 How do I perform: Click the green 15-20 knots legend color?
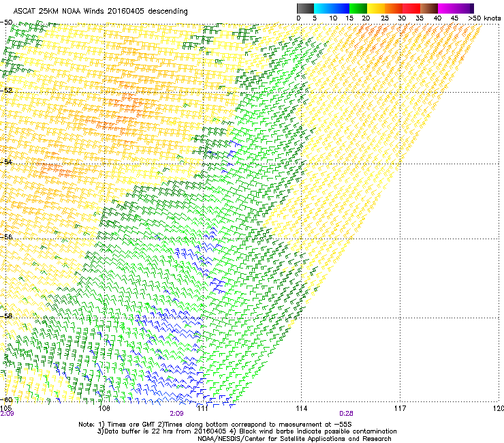pyautogui.click(x=358, y=8)
